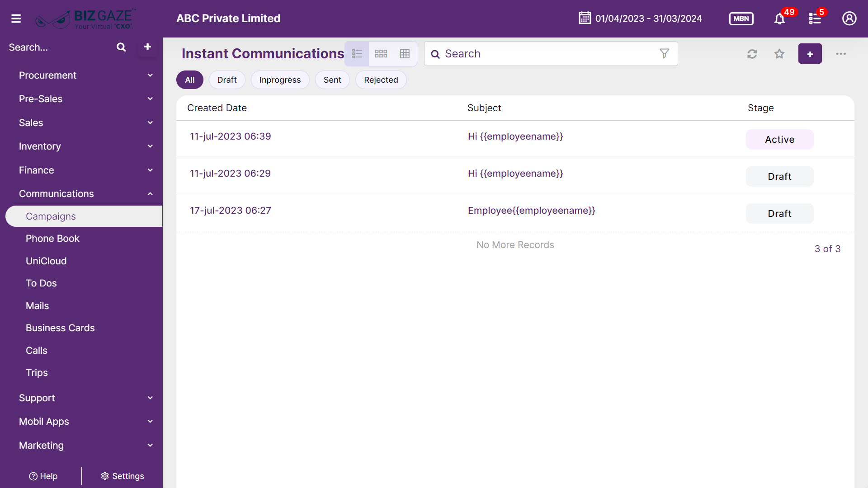Image resolution: width=868 pixels, height=488 pixels.
Task: Expand the Finance menu chevron
Action: (150, 170)
